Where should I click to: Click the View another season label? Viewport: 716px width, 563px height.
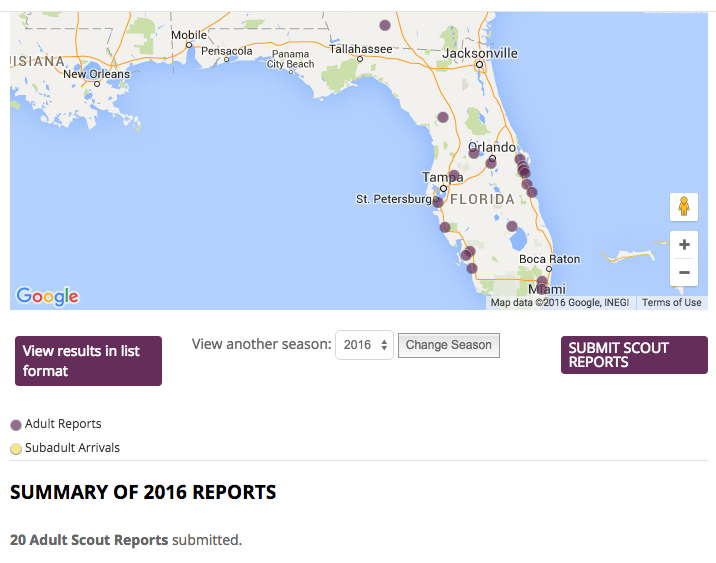[x=262, y=344]
